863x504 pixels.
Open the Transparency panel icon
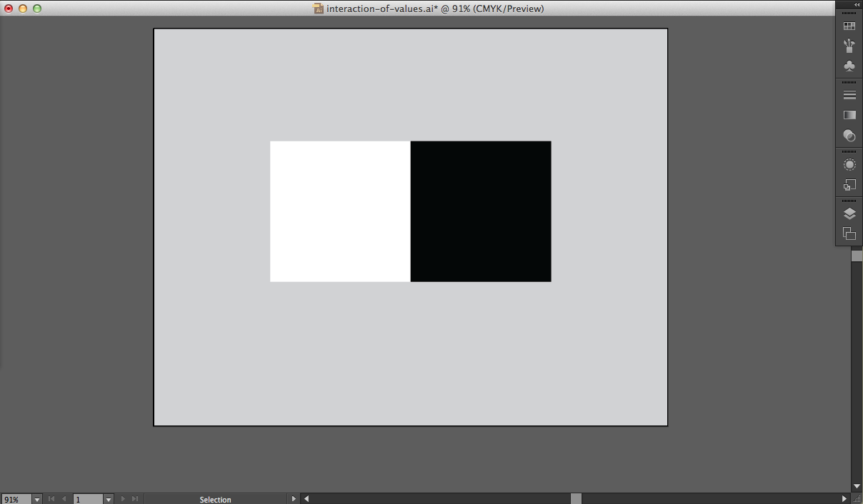point(849,135)
